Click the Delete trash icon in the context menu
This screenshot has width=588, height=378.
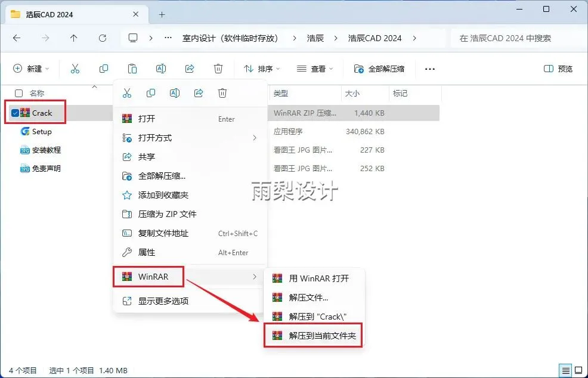(222, 93)
